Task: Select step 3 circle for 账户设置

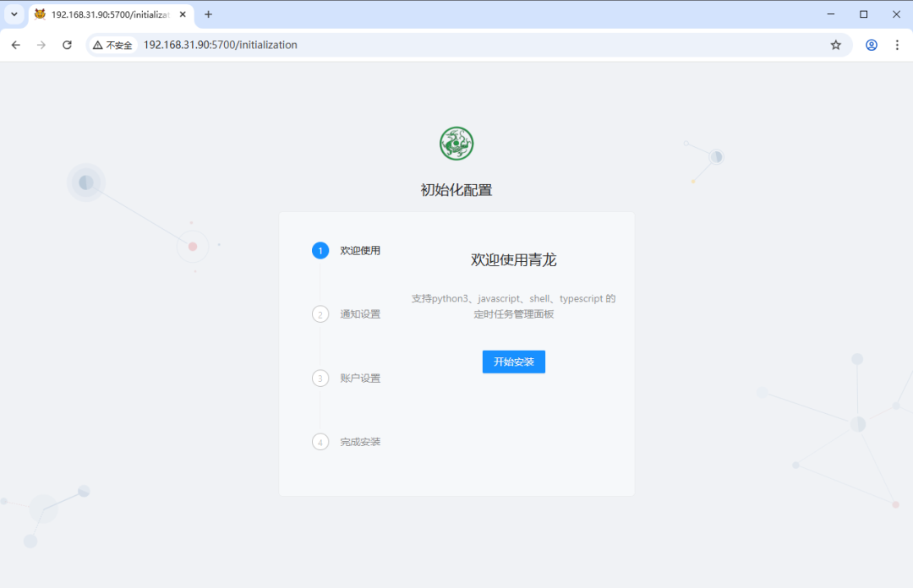Action: (x=320, y=378)
